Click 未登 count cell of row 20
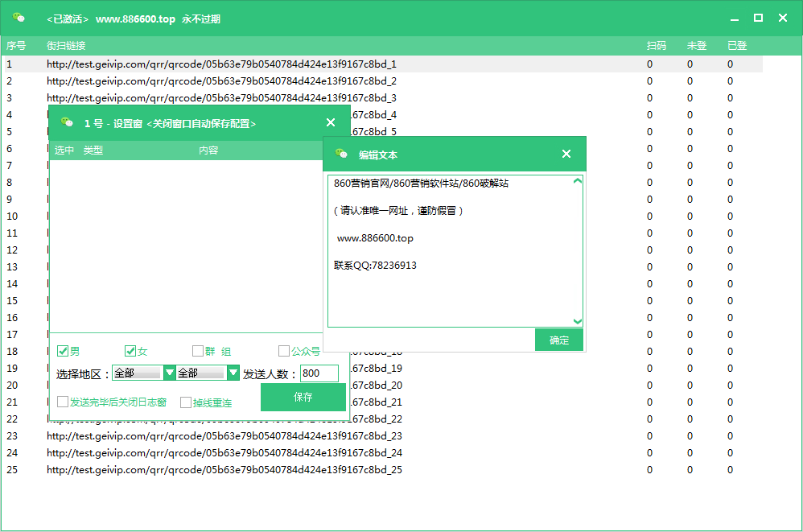 point(690,385)
